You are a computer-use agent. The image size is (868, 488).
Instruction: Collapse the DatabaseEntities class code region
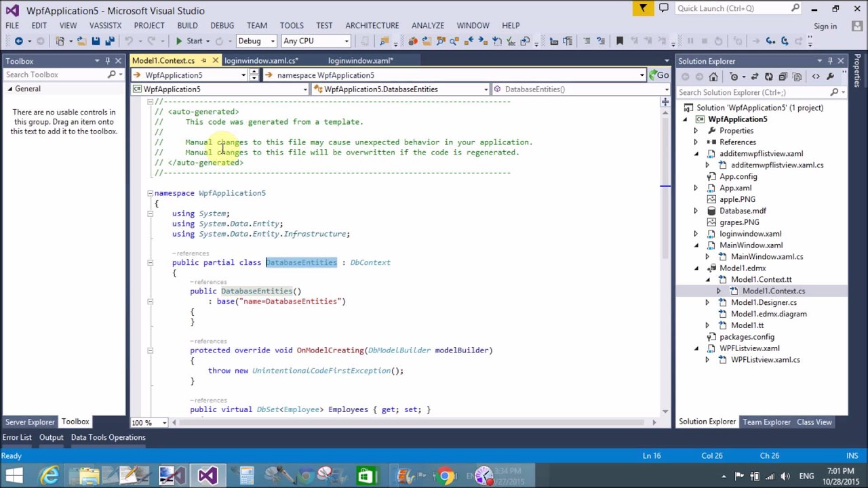150,262
